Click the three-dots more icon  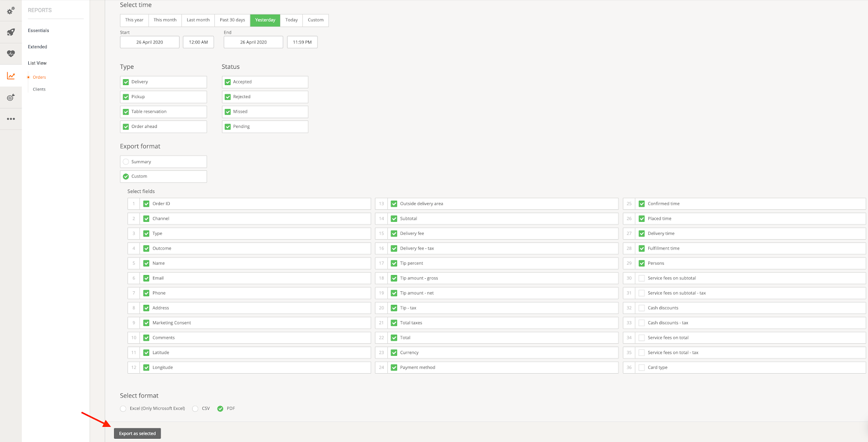click(11, 119)
